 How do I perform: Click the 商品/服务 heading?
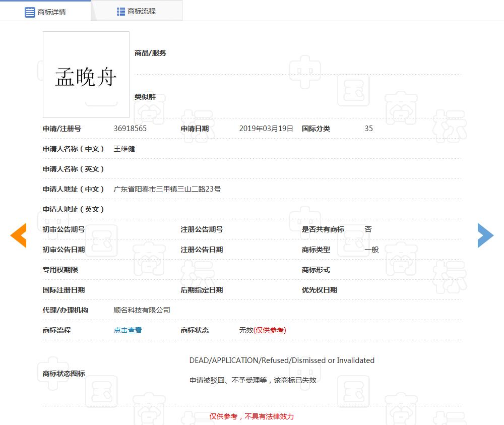[x=150, y=53]
